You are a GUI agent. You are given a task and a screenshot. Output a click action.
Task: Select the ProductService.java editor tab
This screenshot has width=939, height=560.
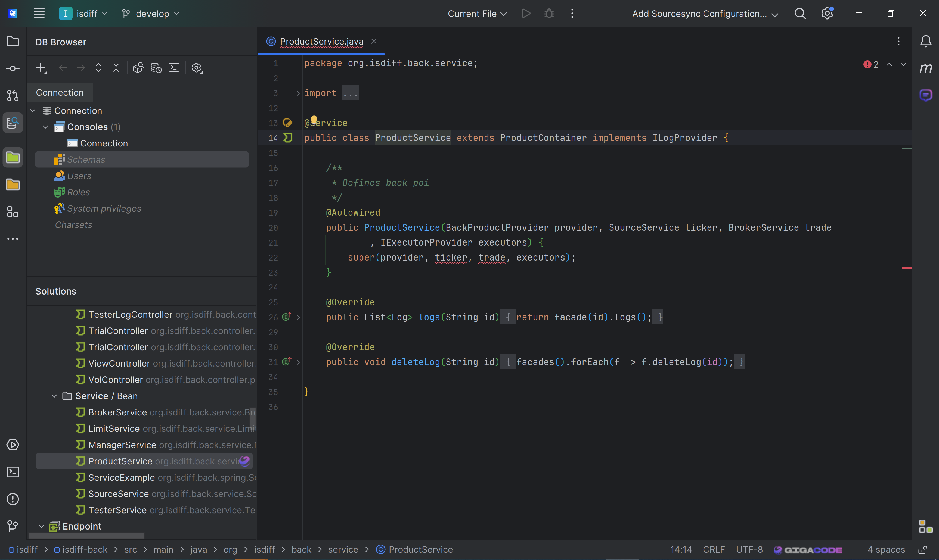[x=321, y=41]
